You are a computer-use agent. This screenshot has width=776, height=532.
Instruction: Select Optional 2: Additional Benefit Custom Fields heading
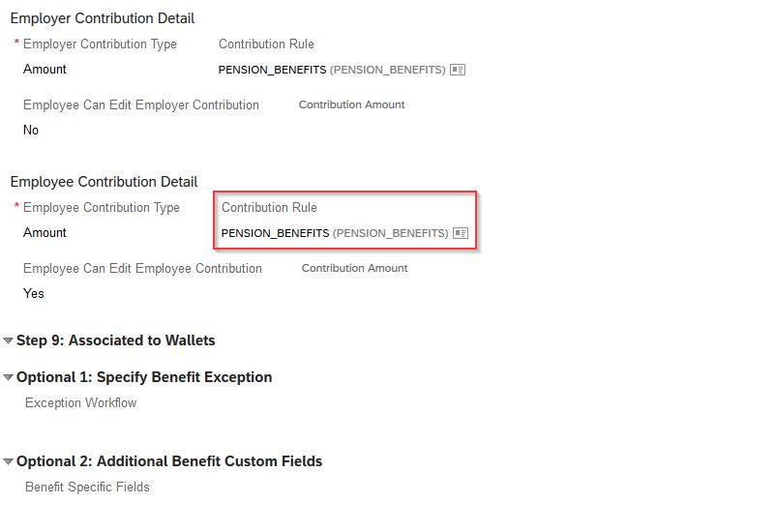point(169,461)
